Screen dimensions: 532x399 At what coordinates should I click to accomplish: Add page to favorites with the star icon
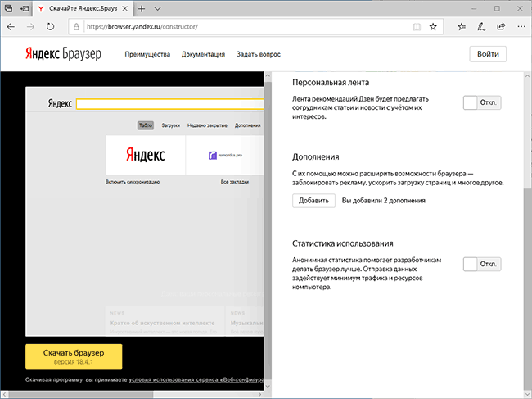tap(433, 27)
